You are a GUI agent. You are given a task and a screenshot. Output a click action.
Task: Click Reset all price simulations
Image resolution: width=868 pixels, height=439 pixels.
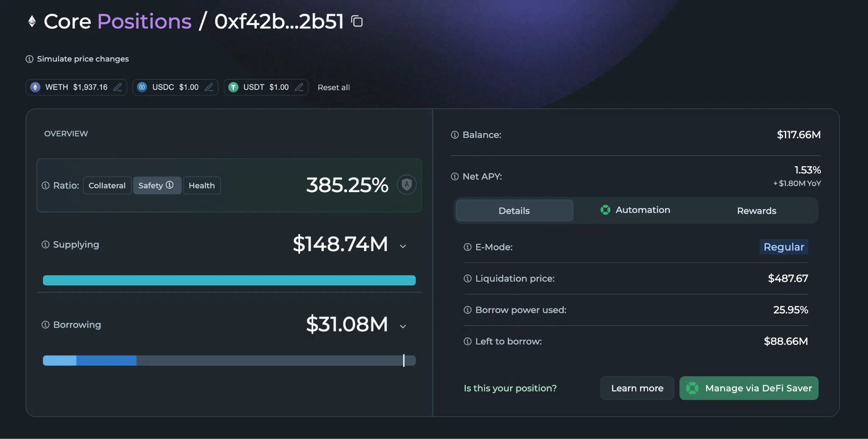coord(334,87)
